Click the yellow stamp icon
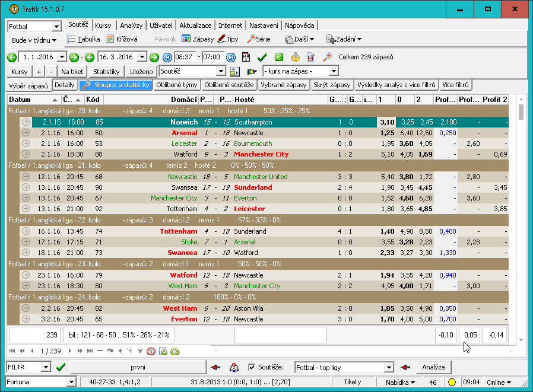This screenshot has height=392, width=533. pyautogui.click(x=296, y=57)
